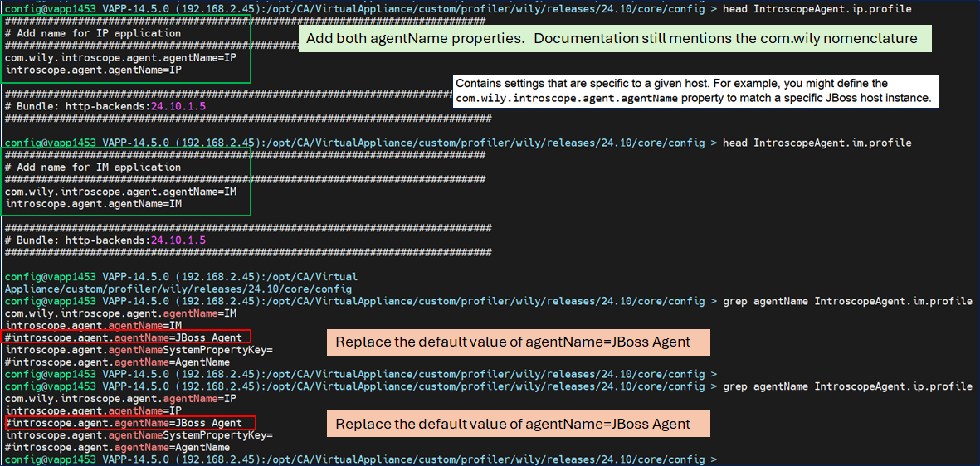The width and height of the screenshot is (980, 466).
Task: Click the "# Add name for IM application" comment
Action: coord(93,167)
